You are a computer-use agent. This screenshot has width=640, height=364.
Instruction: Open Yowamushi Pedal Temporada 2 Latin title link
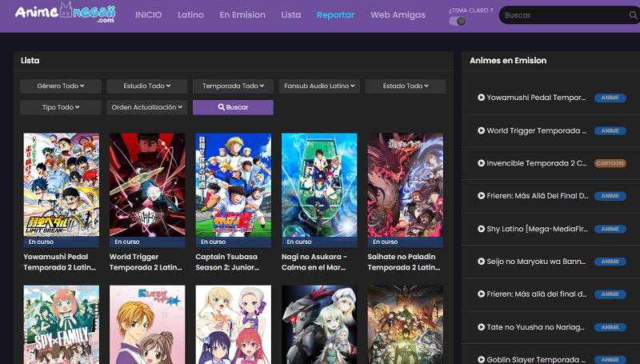59,262
